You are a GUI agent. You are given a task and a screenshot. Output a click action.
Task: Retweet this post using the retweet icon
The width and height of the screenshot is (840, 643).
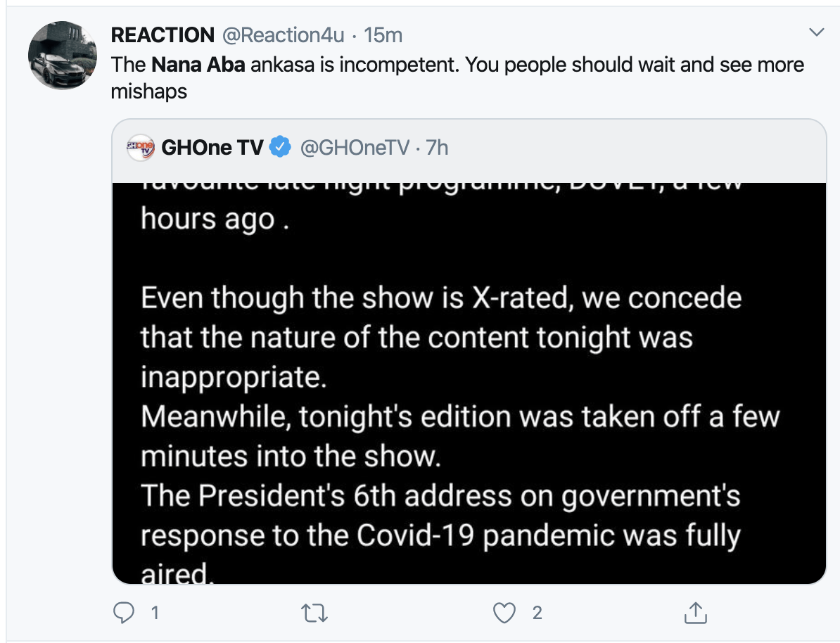coord(314,613)
